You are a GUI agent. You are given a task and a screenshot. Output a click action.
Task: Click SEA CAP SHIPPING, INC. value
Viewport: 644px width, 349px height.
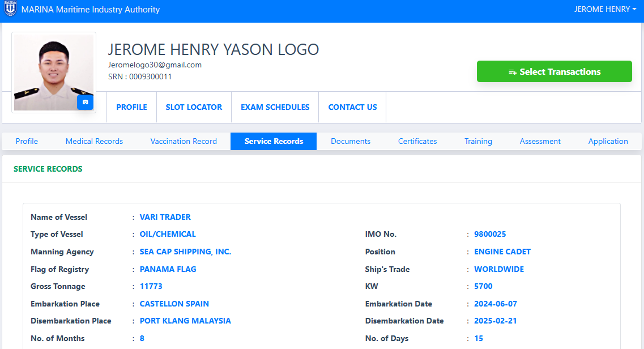[185, 252]
